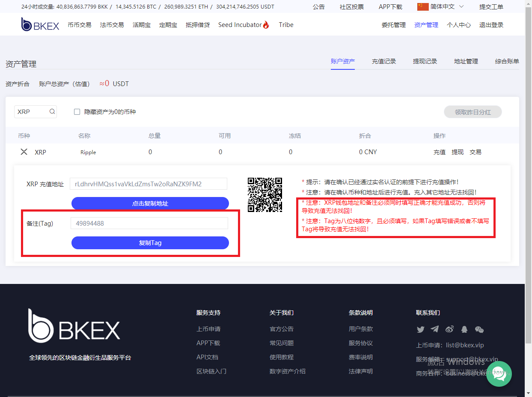The image size is (532, 397).
Task: Open the green customer service chat bubble
Action: [x=499, y=373]
